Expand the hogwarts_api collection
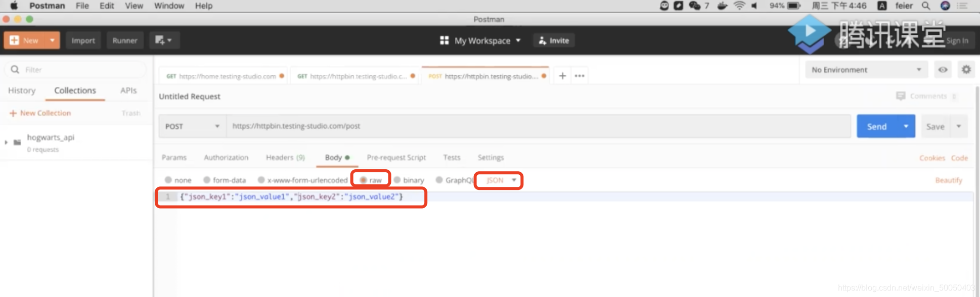 tap(6, 142)
